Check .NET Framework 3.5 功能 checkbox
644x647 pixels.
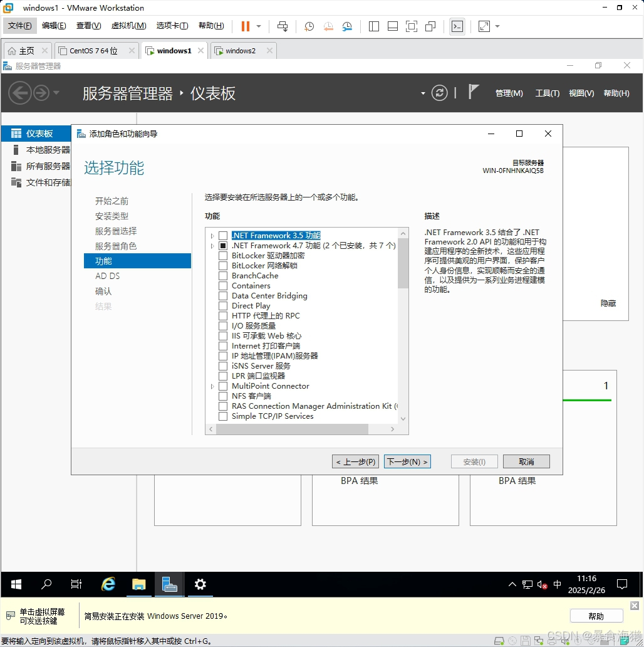point(223,236)
